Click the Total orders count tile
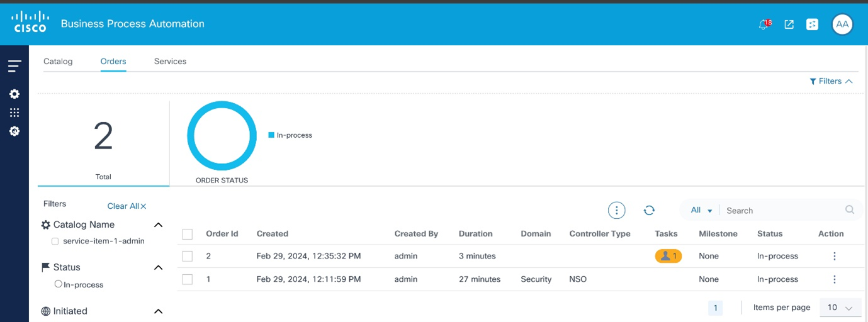 click(103, 144)
